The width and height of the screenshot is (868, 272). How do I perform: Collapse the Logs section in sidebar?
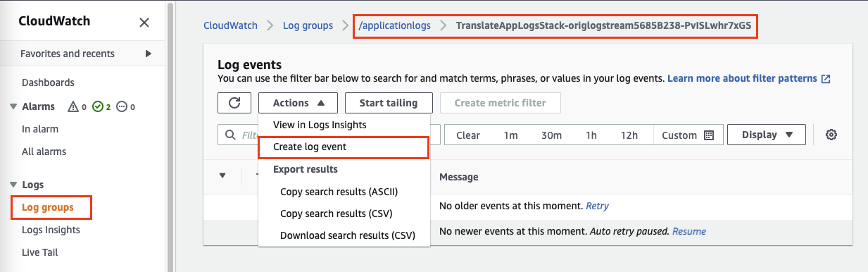pos(13,185)
